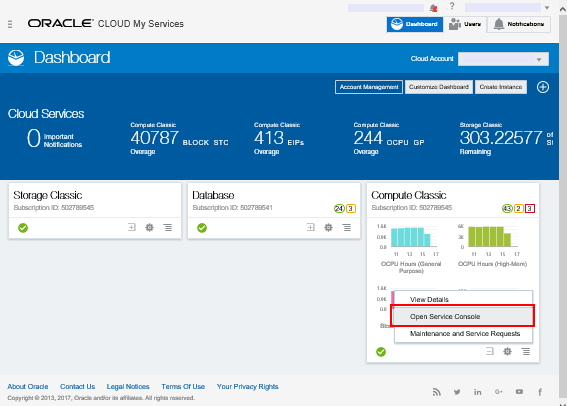Click 40787 BLOCK STC overage metric
The height and width of the screenshot is (406, 567).
coord(179,139)
